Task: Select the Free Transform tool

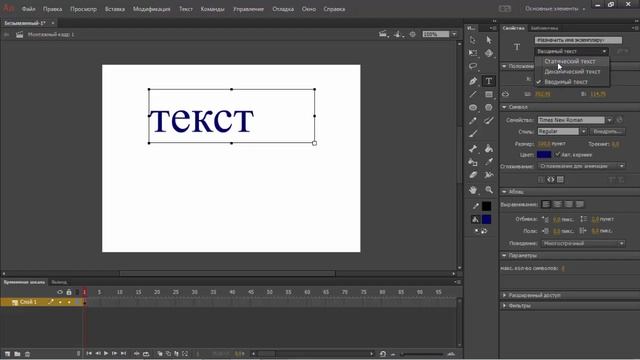Action: (473, 53)
